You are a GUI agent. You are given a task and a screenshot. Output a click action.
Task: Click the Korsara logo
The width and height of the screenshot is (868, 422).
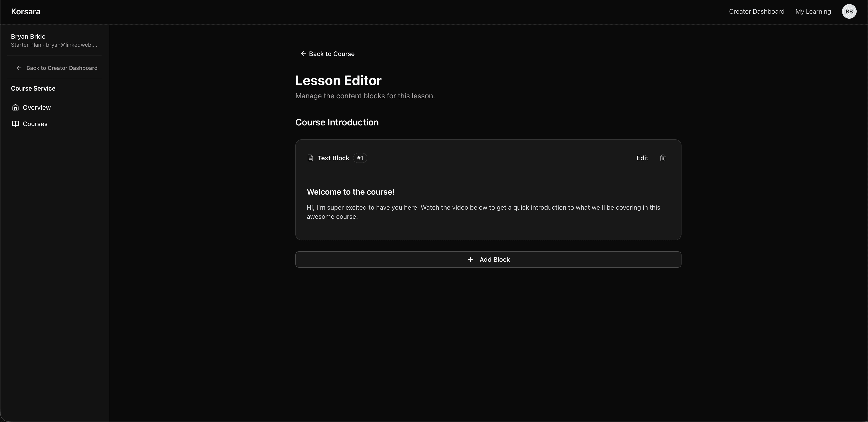coord(26,11)
